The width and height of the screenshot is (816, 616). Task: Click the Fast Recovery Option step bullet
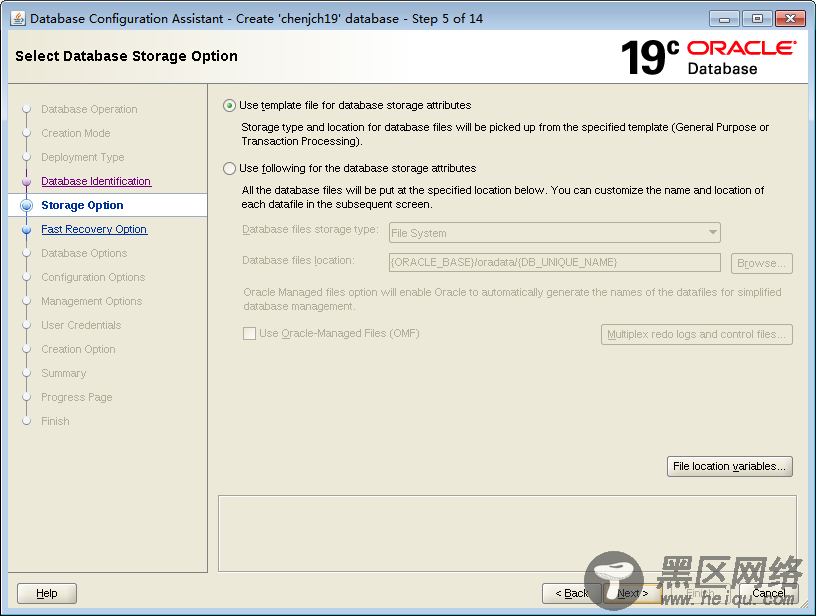27,229
